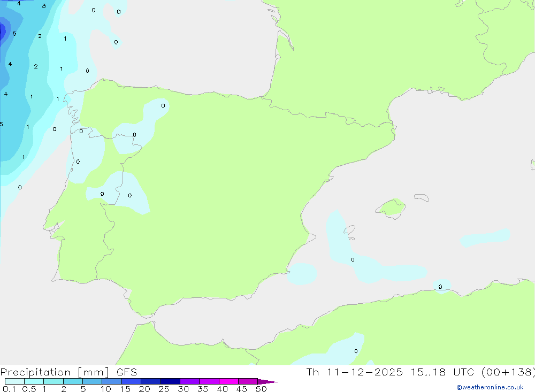Pick the 15–20 mm blue legend swatch

pos(131,381)
